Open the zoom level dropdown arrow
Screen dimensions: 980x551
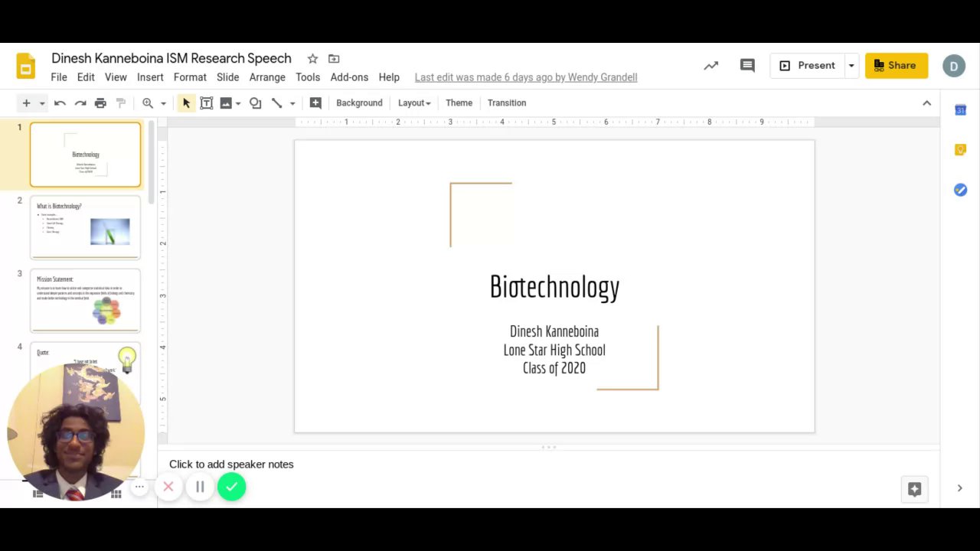163,103
